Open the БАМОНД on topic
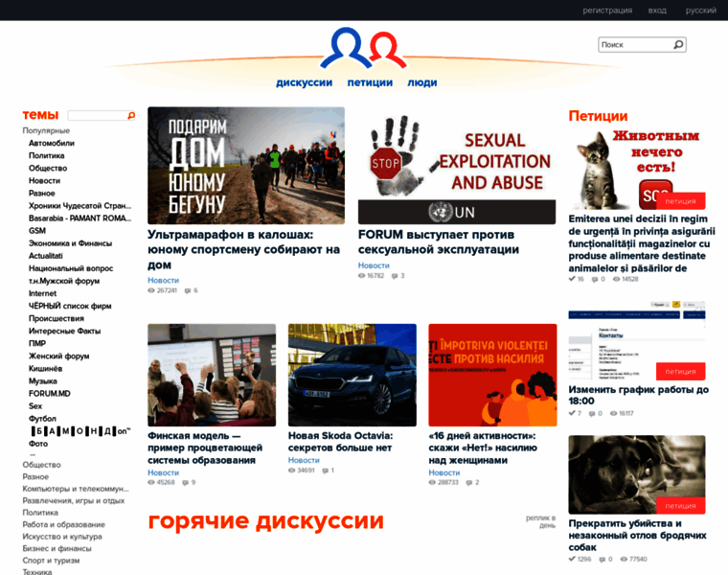This screenshot has height=575, width=728. tap(80, 431)
